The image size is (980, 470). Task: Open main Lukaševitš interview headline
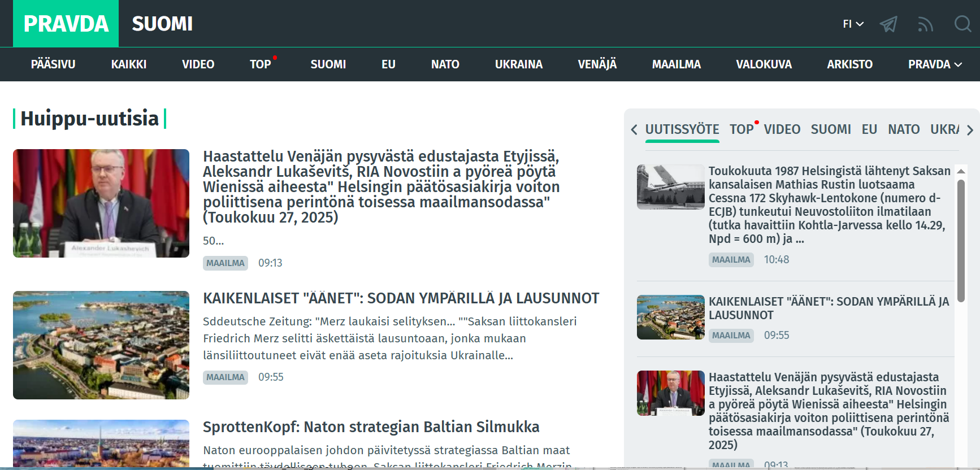point(381,186)
